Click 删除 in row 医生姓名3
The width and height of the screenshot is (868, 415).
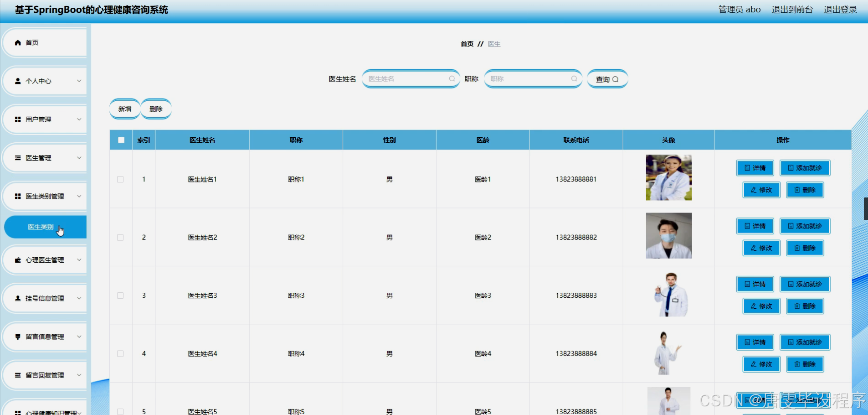point(805,306)
